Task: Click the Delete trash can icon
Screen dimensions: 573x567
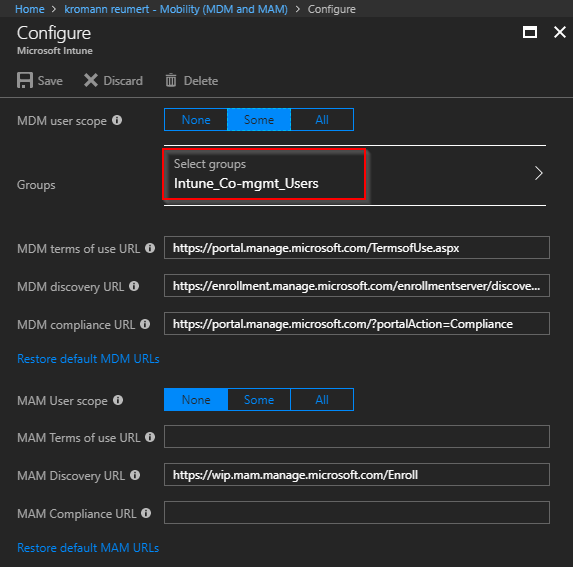Action: point(171,80)
